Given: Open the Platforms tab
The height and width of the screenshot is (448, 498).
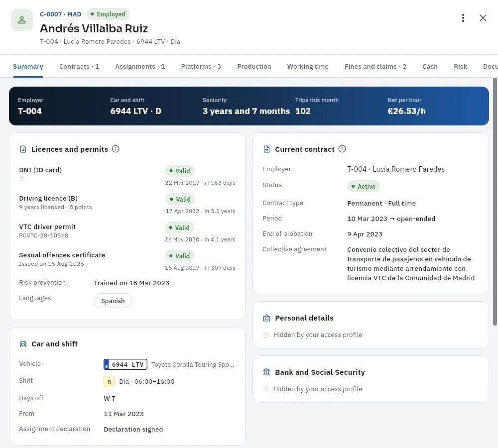Looking at the screenshot, I should coord(201,66).
